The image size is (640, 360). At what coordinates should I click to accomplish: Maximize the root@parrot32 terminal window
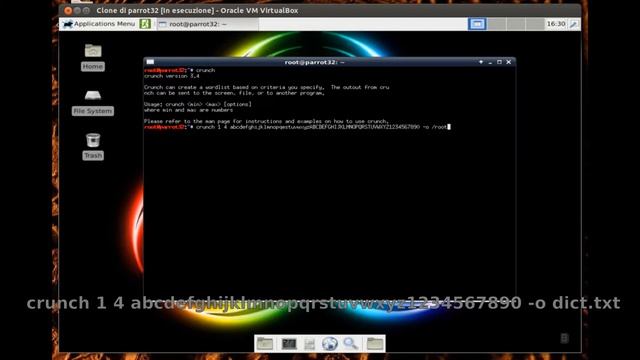499,62
